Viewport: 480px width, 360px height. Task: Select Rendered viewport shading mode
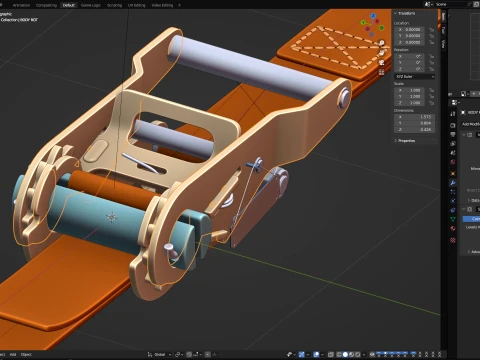tap(357, 354)
